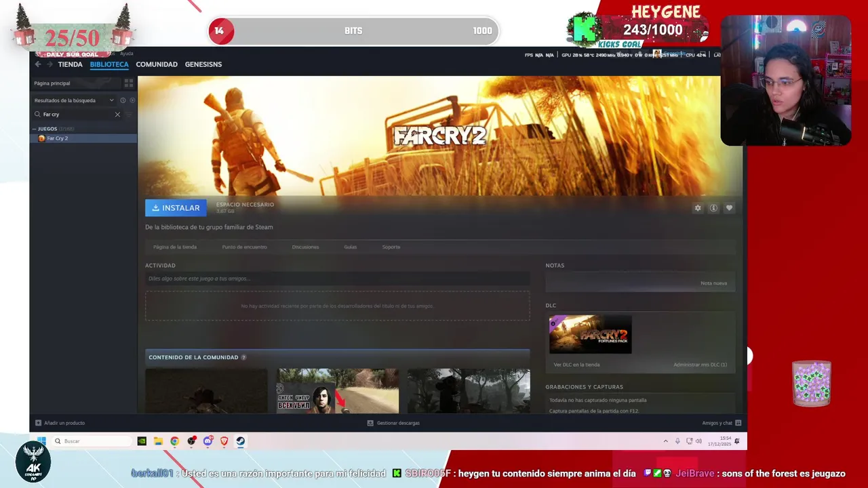Open the Windows Start menu
This screenshot has width=868, height=488.
41,441
